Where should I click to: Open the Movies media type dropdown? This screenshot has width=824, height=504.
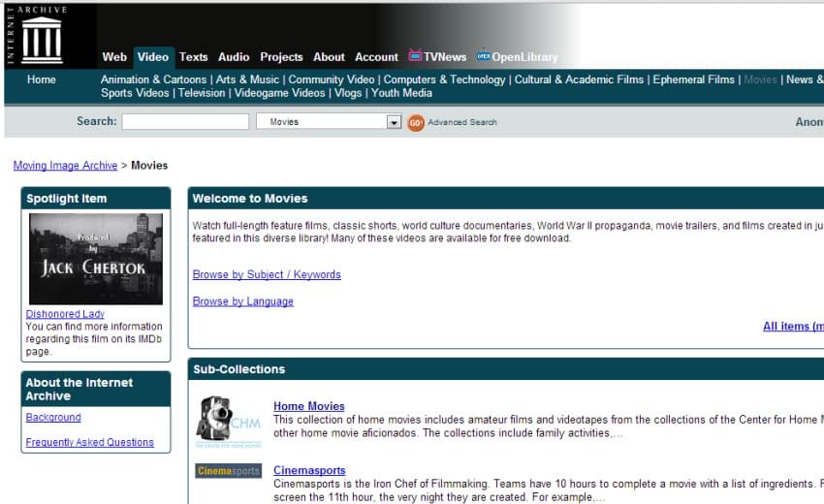329,121
